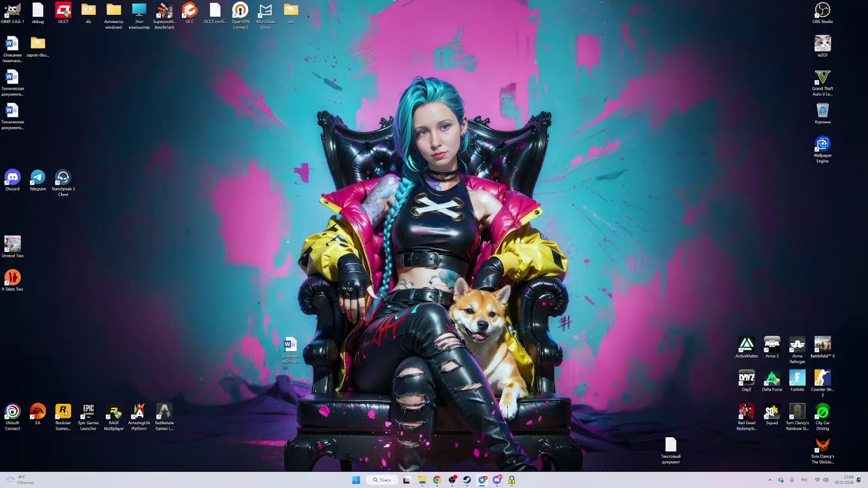
Task: Open the Корзина recycle bin
Action: coord(823,113)
